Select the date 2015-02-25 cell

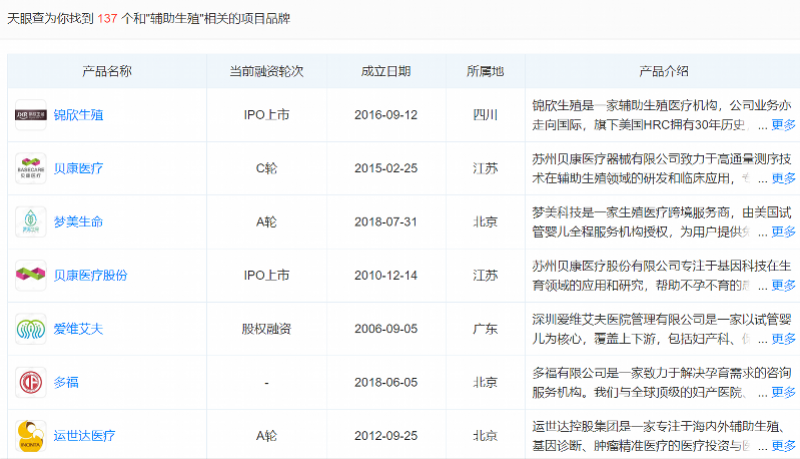click(x=386, y=169)
